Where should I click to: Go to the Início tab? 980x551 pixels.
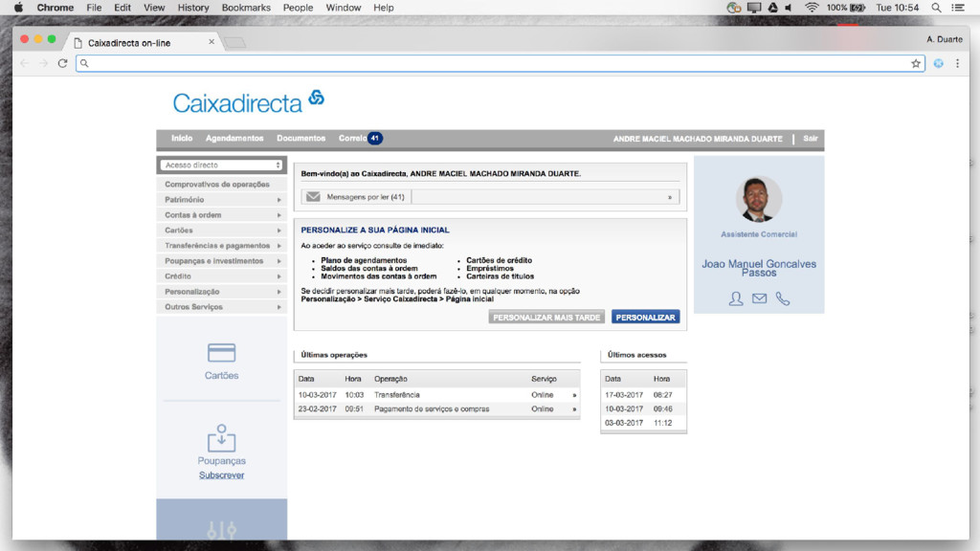coord(182,138)
